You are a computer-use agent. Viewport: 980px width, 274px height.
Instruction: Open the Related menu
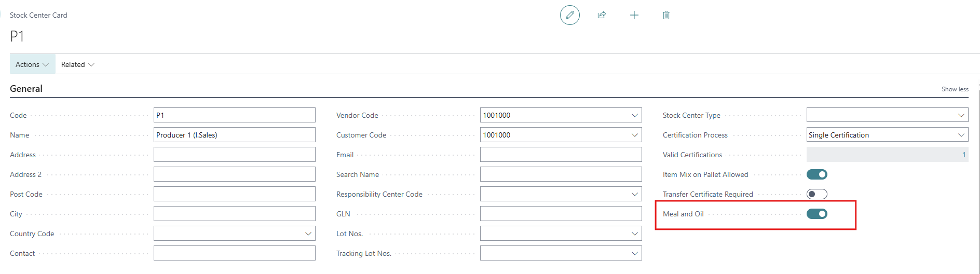pos(77,64)
